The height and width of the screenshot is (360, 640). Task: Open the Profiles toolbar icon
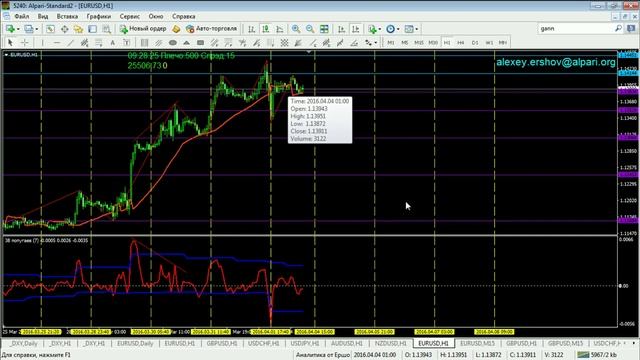pyautogui.click(x=28, y=29)
